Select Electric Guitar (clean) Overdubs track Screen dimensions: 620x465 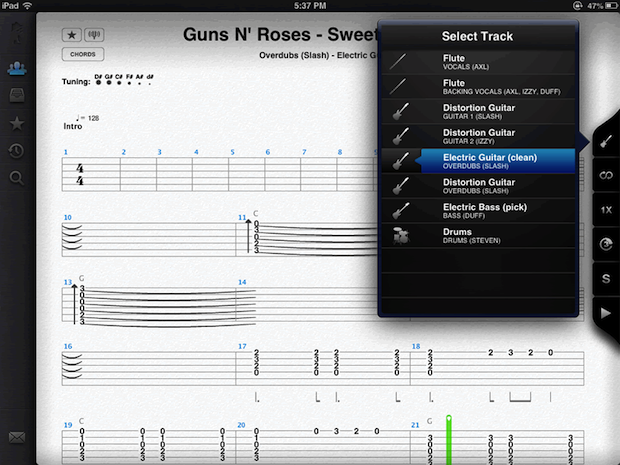[478, 161]
